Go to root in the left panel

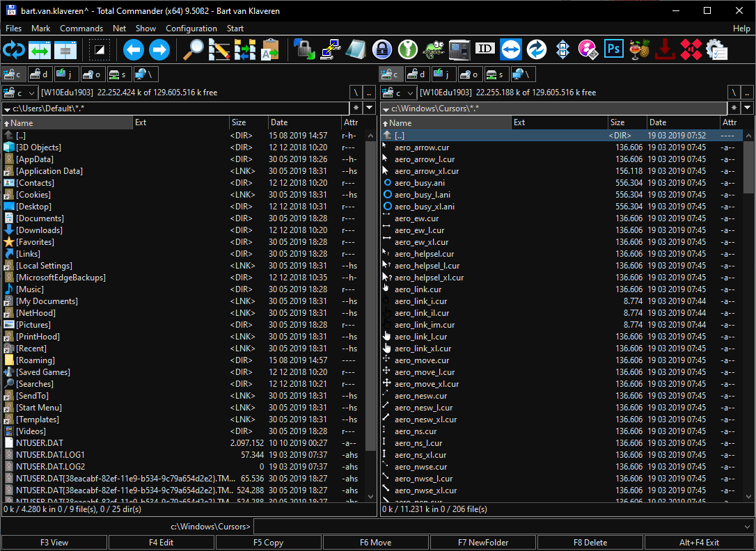coord(356,93)
